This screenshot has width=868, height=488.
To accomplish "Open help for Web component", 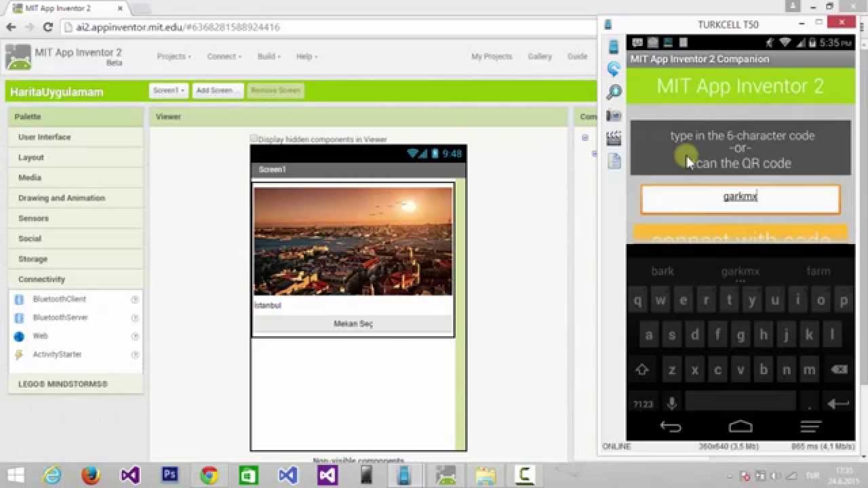I will point(135,336).
